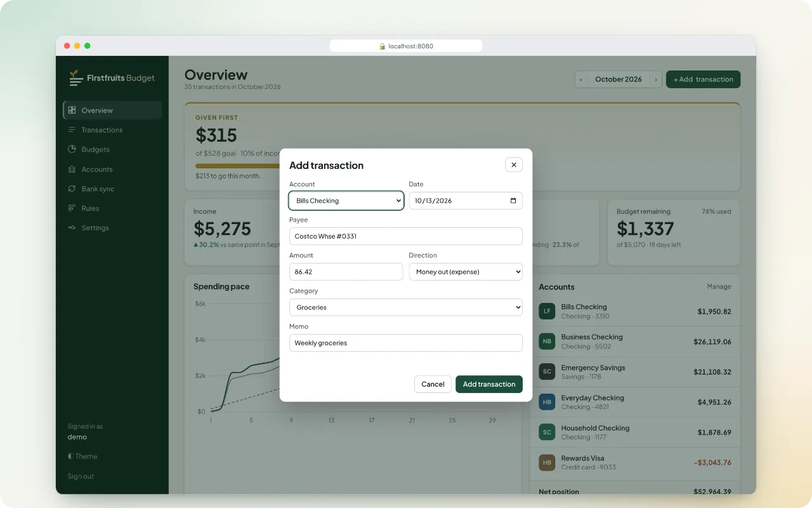
Task: Select the Everyday Checking account name
Action: pyautogui.click(x=593, y=398)
